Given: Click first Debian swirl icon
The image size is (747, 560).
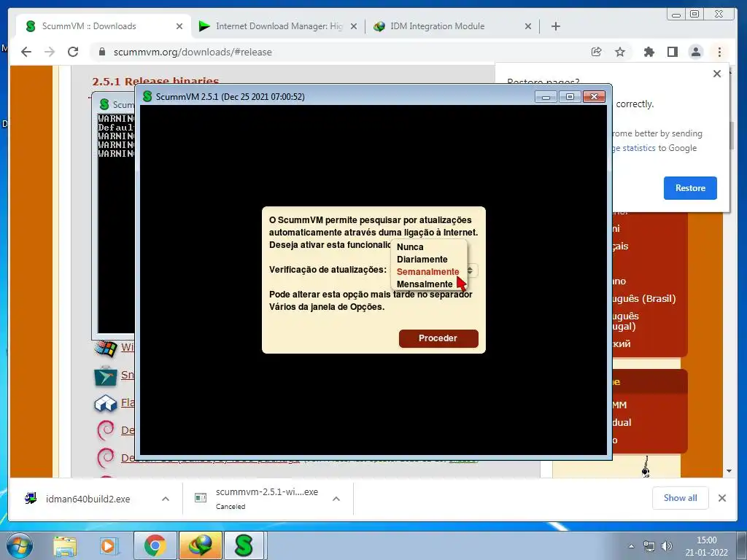Looking at the screenshot, I should [x=105, y=430].
